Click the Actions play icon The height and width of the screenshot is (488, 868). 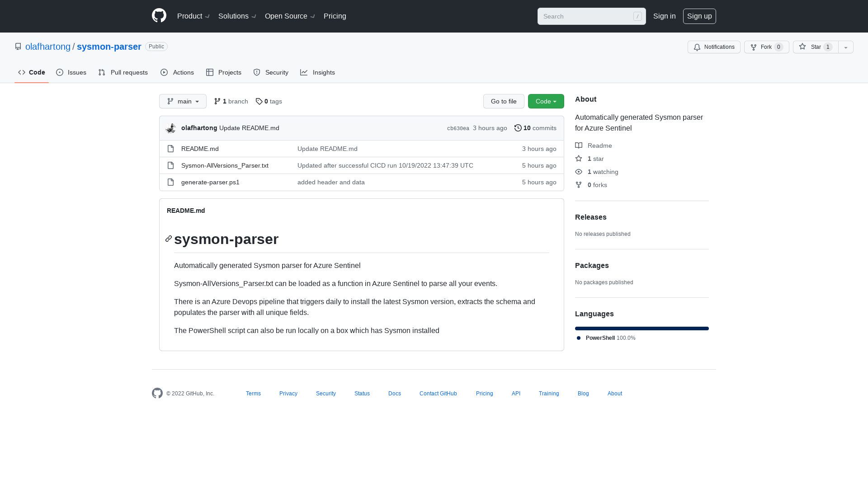point(165,72)
